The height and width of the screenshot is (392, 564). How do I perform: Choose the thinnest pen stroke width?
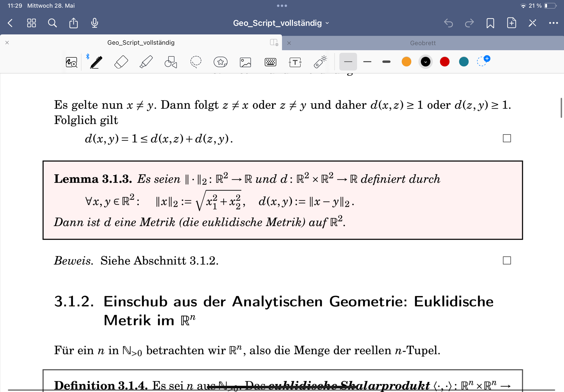coord(348,62)
